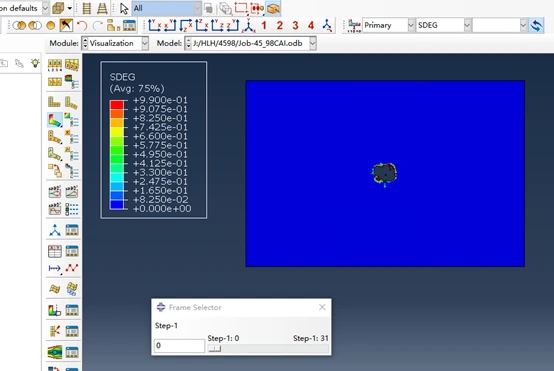Select the custom view 1 button
Viewport: 554px width, 371px height.
coord(264,25)
